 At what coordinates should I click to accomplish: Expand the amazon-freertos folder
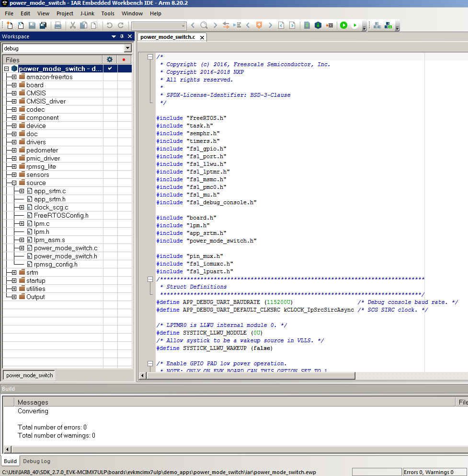pos(14,77)
